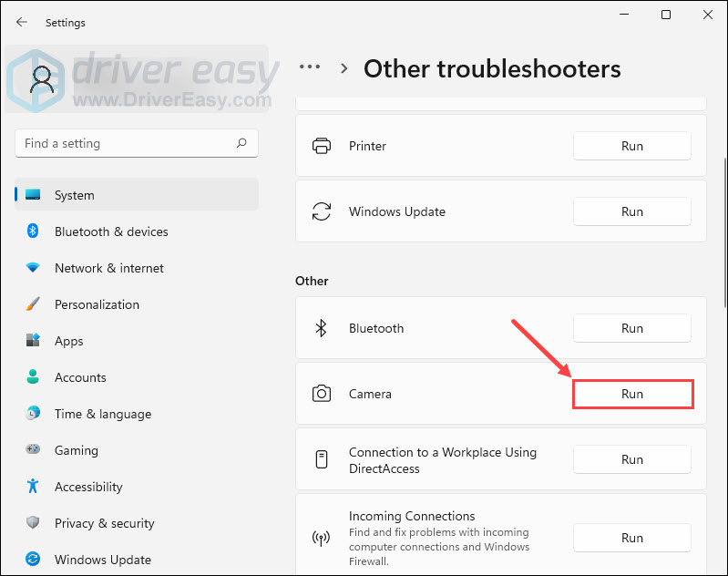Open Windows Update in sidebar
The image size is (728, 576).
tap(102, 560)
